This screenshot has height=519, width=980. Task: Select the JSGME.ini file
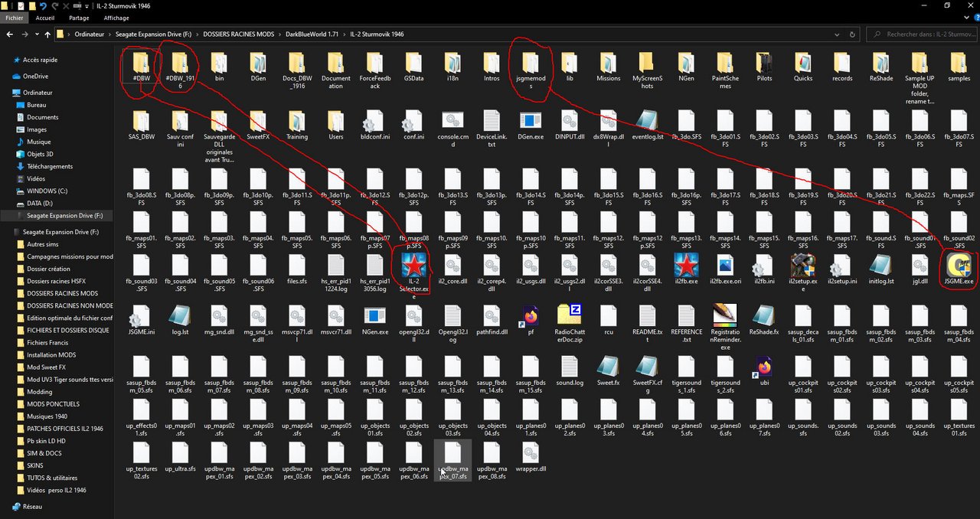click(140, 320)
